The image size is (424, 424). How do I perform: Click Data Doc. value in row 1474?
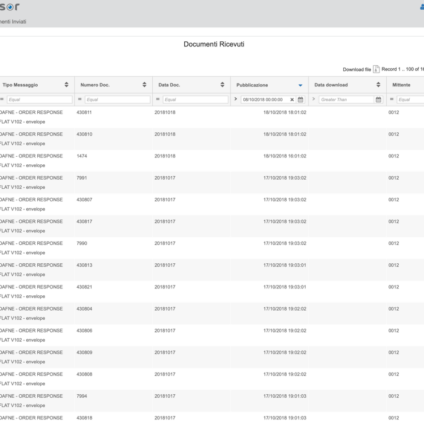[165, 156]
